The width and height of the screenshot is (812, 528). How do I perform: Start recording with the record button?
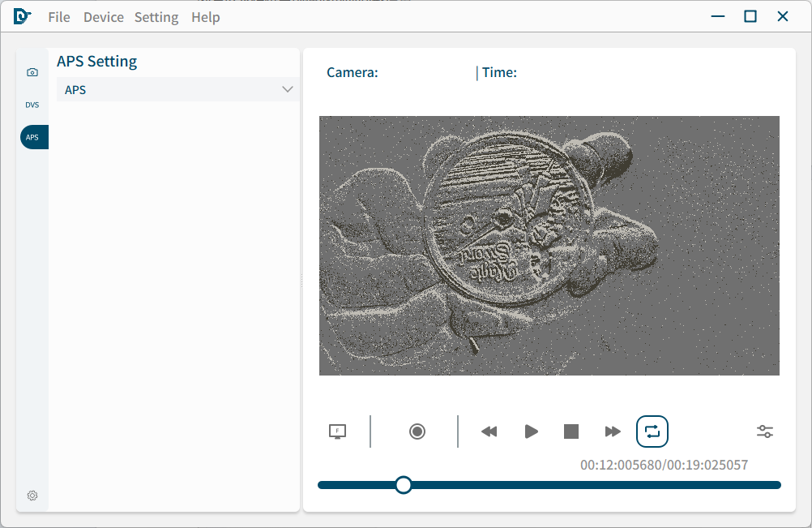(x=417, y=431)
